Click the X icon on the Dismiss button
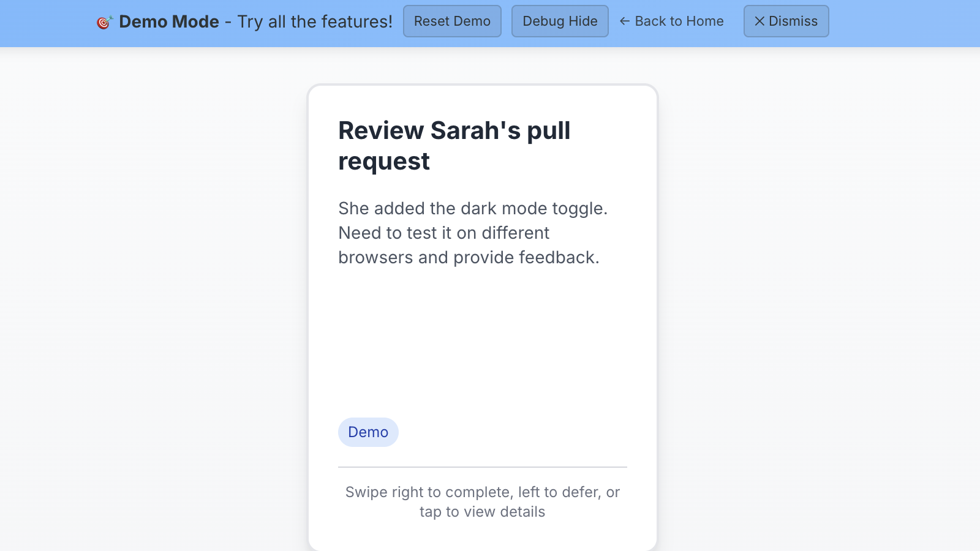 click(759, 21)
